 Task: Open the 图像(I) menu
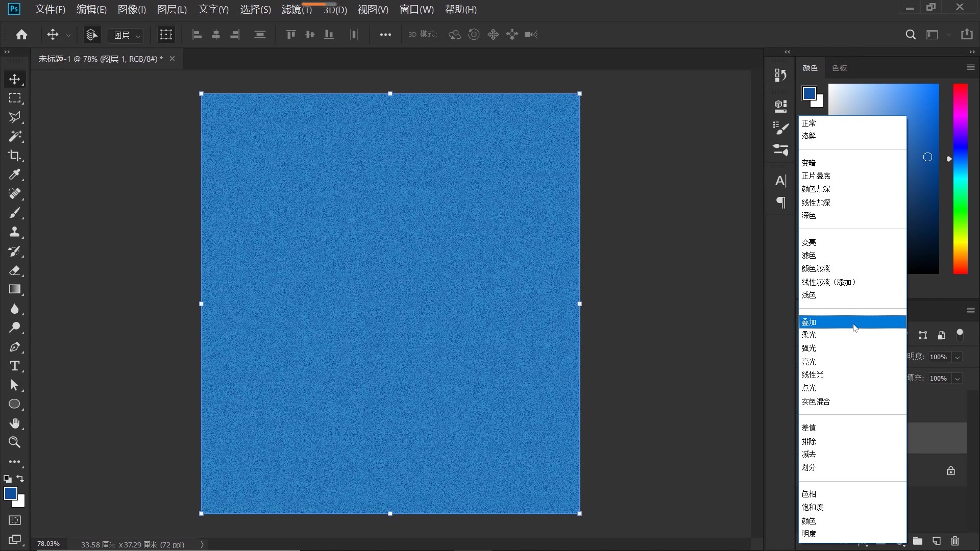click(132, 10)
